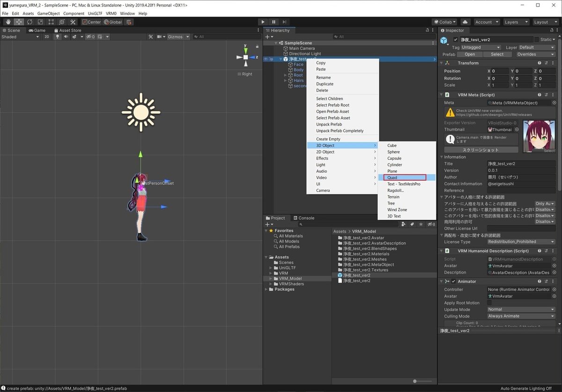
Task: Select the Rect tool in the toolbar
Action: pos(51,22)
